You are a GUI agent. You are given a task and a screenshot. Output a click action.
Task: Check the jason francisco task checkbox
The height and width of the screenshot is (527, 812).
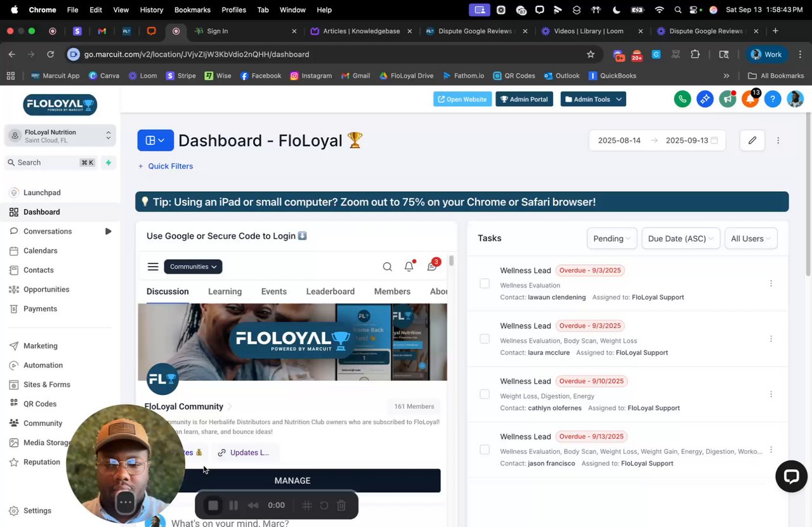click(x=485, y=450)
